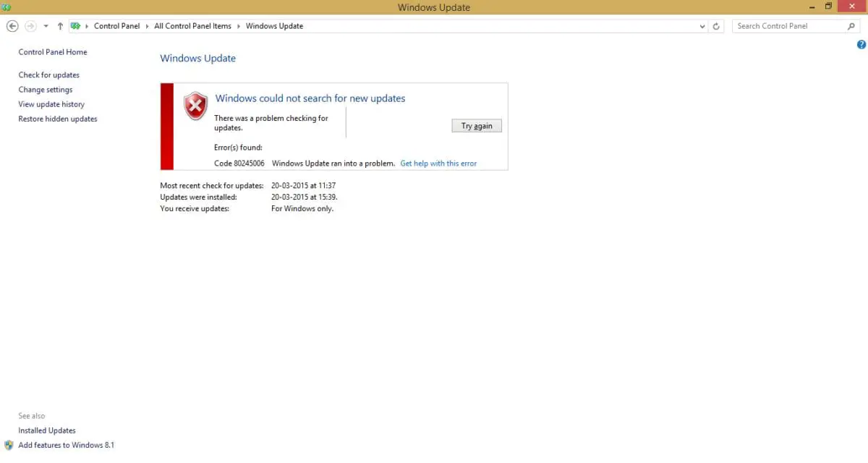Image resolution: width=868 pixels, height=463 pixels.
Task: Click 'Updates were installed:' label
Action: click(198, 197)
